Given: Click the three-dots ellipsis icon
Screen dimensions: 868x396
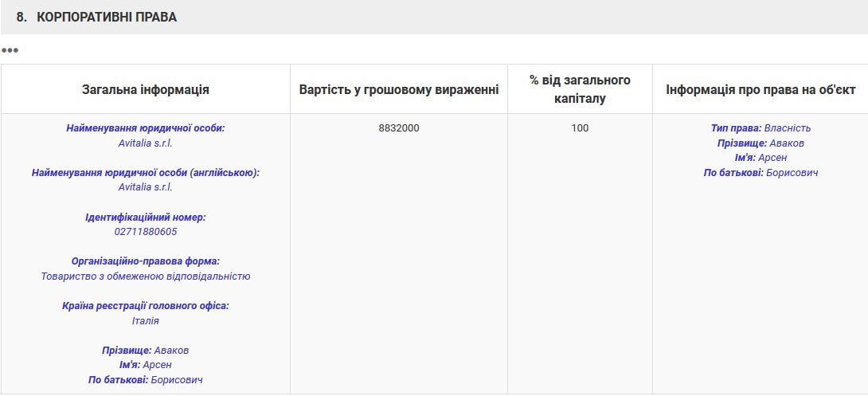Looking at the screenshot, I should [x=10, y=50].
